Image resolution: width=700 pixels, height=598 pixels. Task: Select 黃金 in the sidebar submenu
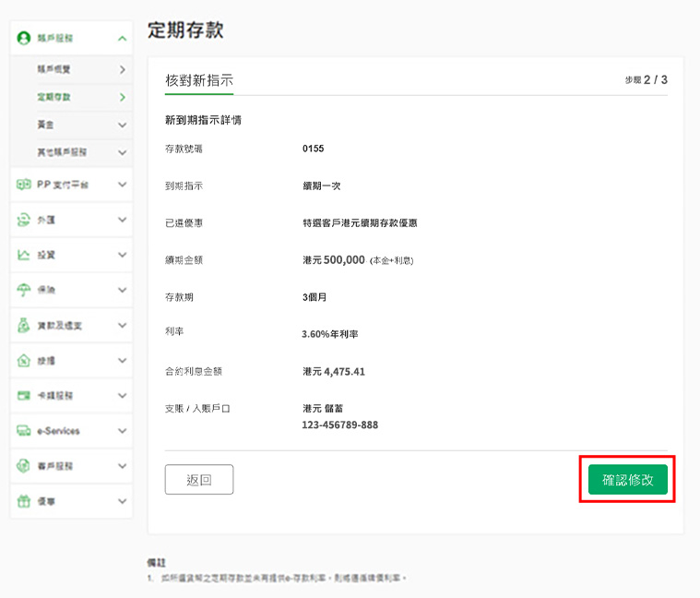(45, 125)
